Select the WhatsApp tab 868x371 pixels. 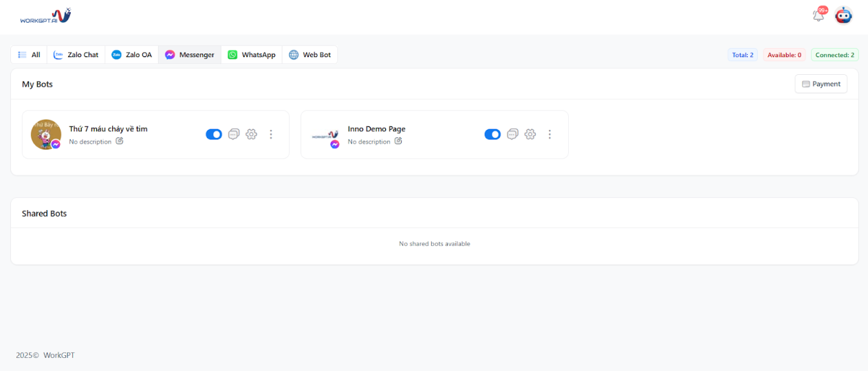252,55
